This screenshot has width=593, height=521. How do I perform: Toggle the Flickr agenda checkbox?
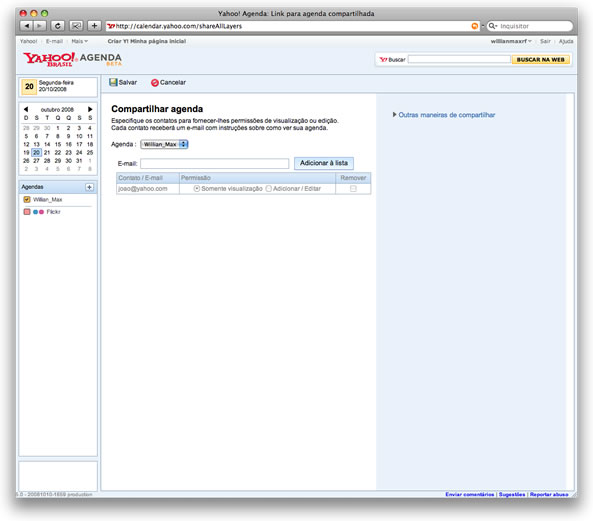tap(27, 212)
